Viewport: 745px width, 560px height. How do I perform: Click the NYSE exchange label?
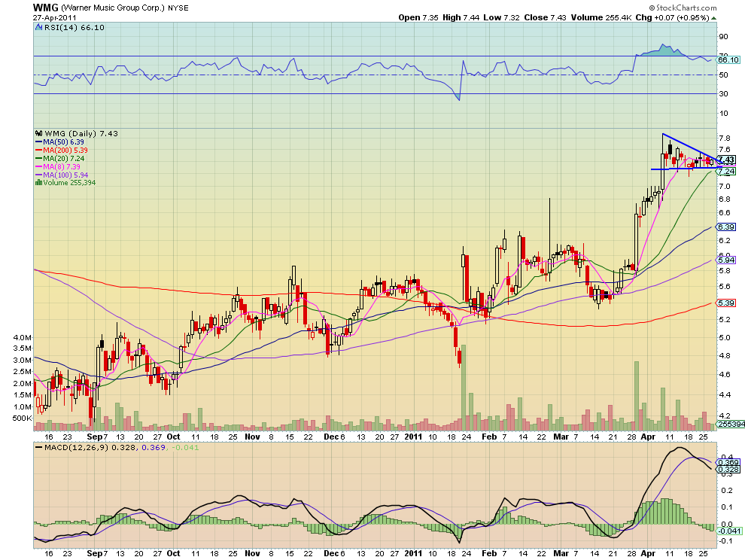(x=178, y=8)
